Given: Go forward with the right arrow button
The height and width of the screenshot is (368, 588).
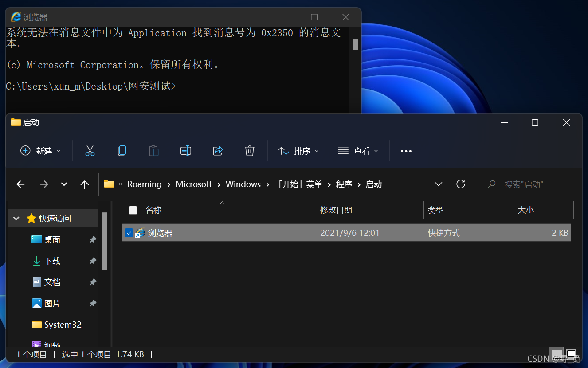Looking at the screenshot, I should tap(44, 184).
